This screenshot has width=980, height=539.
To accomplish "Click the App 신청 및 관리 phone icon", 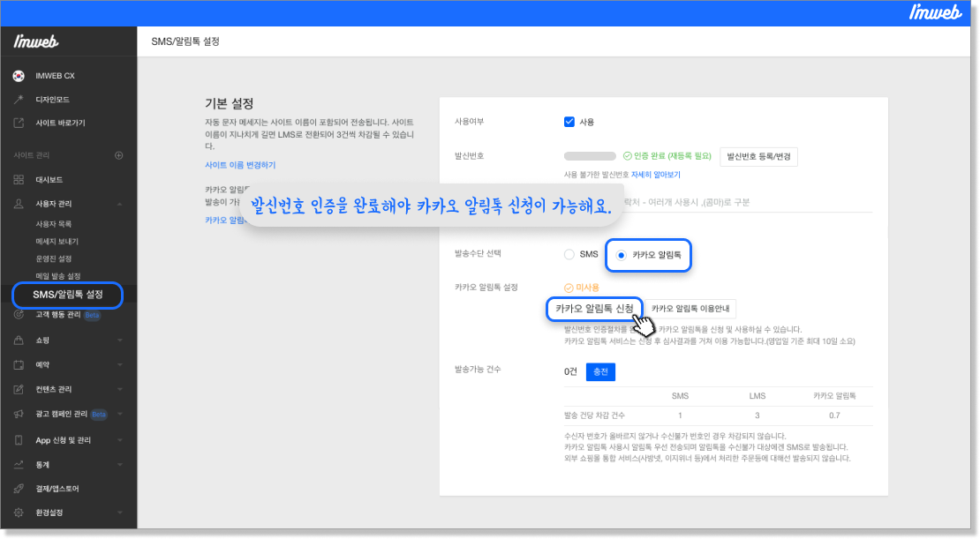I will tap(19, 439).
